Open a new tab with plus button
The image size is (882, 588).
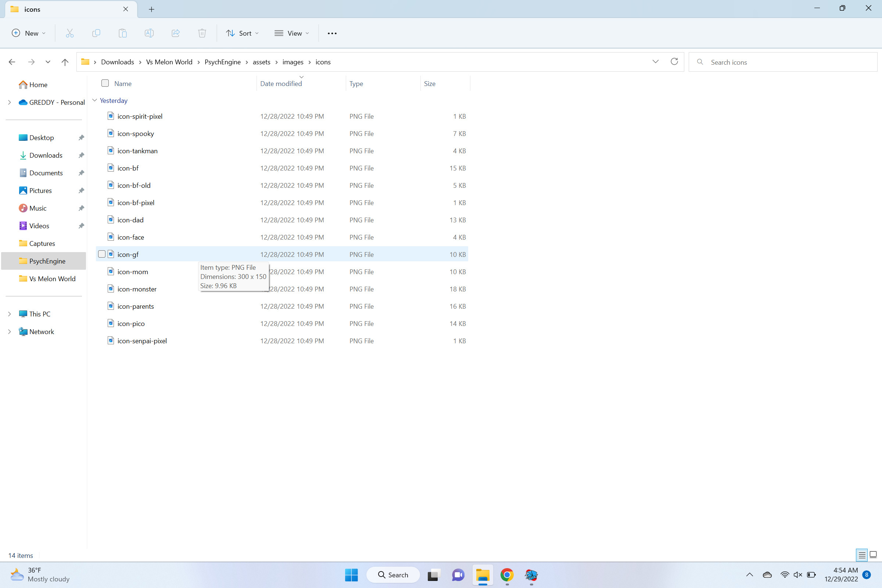coord(151,10)
